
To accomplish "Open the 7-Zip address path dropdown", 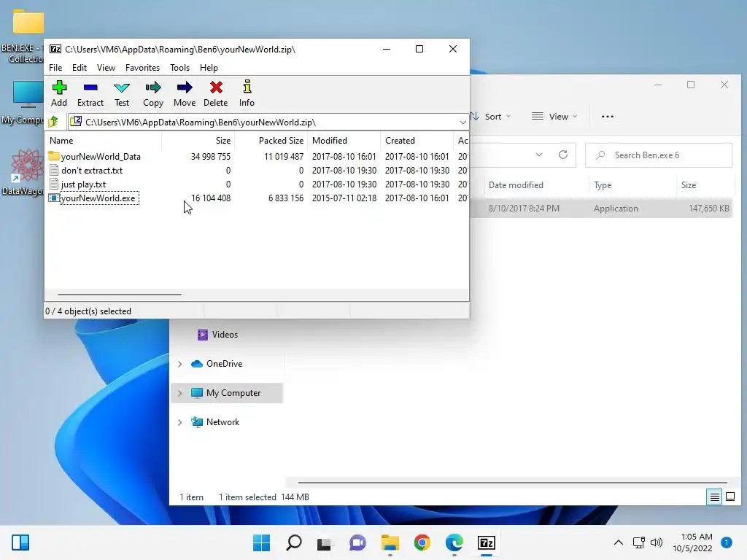I will tap(462, 122).
